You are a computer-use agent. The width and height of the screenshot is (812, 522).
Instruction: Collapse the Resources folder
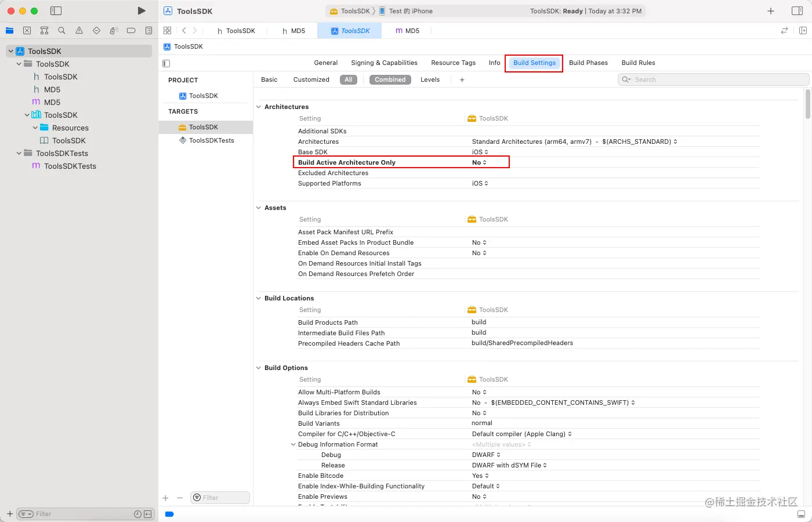pos(35,128)
